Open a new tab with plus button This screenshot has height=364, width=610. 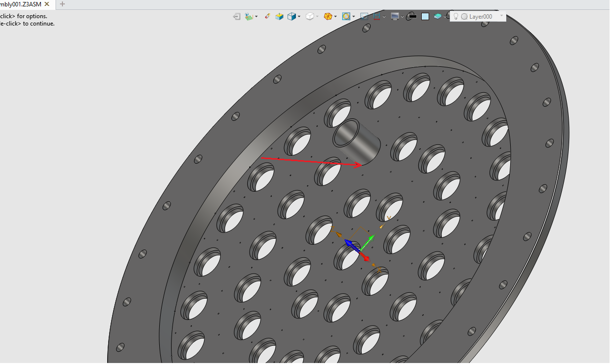coord(62,4)
